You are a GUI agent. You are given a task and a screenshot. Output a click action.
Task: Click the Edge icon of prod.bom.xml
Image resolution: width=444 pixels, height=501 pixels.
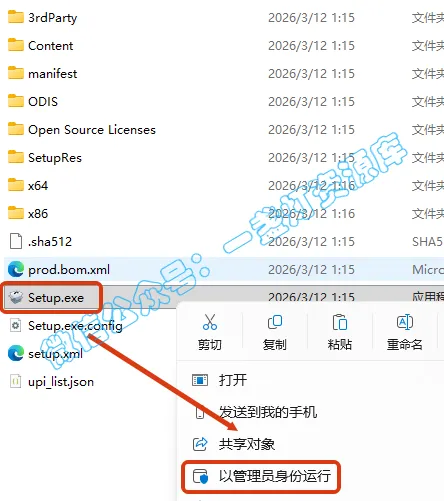tap(16, 269)
